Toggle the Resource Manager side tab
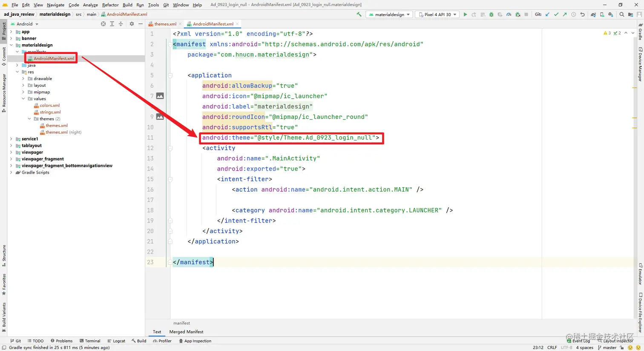This screenshot has width=644, height=351. click(4, 93)
